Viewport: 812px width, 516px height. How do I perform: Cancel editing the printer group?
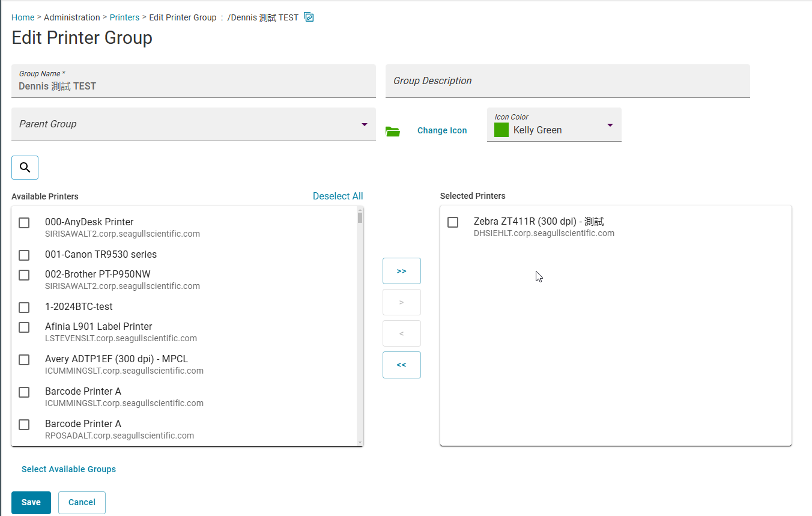pos(82,503)
